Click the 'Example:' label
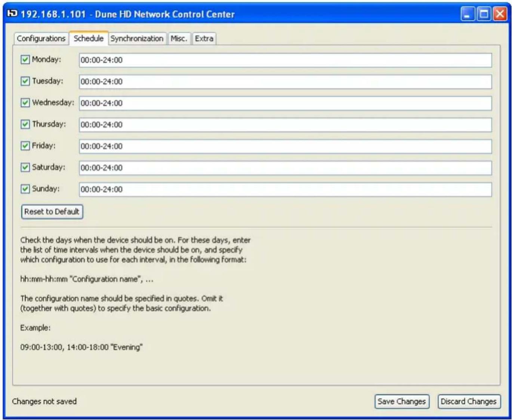Viewport: 512px width, 420px height. (x=35, y=328)
